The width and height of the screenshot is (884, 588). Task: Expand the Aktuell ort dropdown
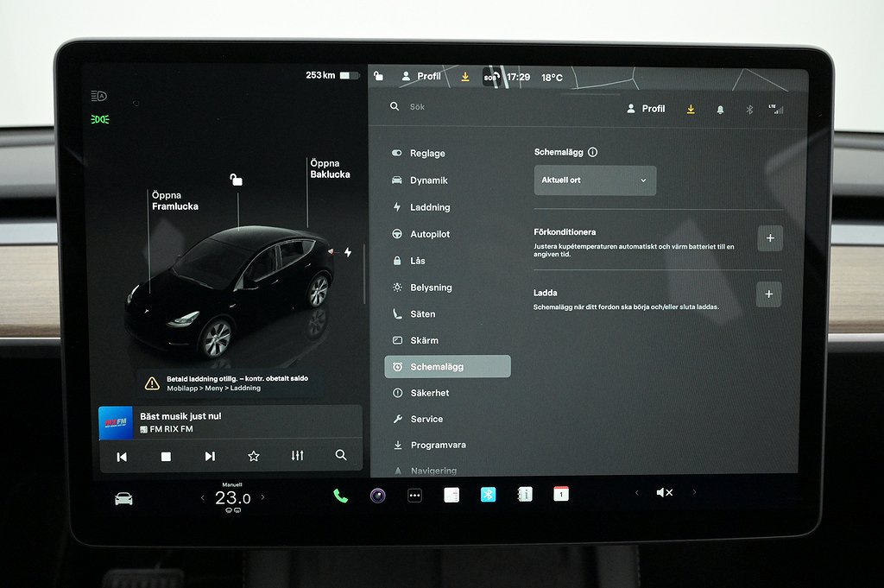(x=595, y=180)
